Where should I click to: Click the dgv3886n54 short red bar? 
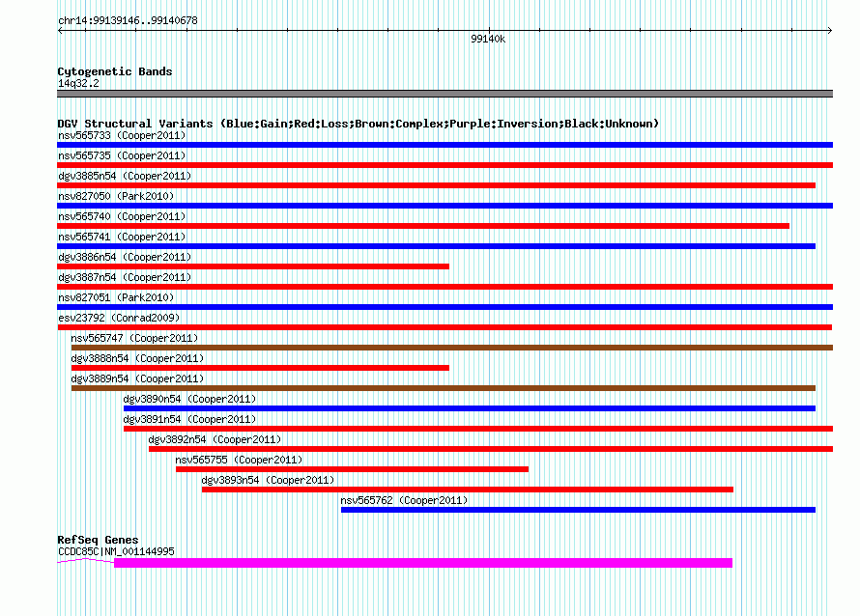[253, 266]
